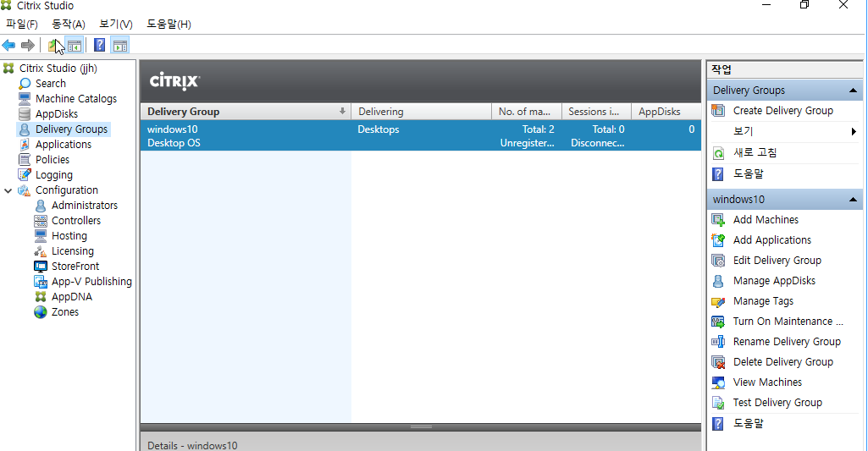The width and height of the screenshot is (868, 451).
Task: Click the Total: 0 sessions cell
Action: point(608,129)
